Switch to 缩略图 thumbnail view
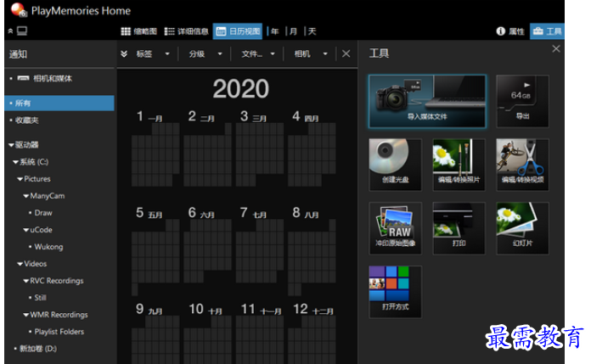Viewport: 591px width, 364px height. [138, 31]
